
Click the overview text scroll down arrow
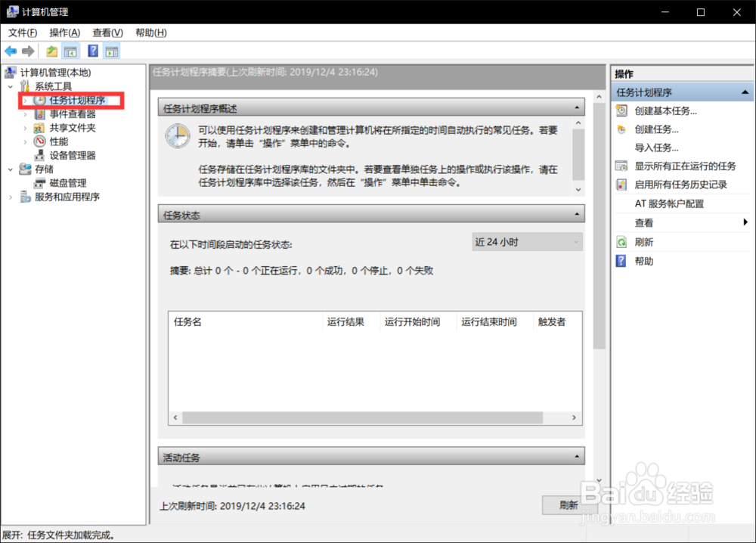578,190
